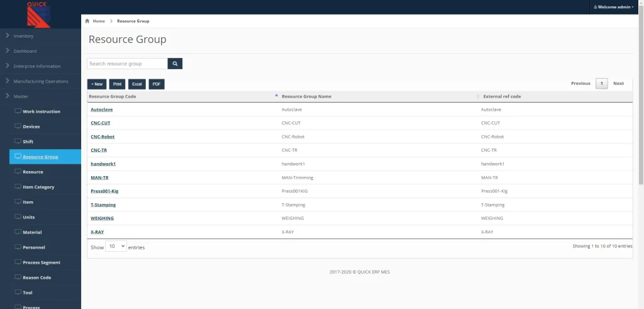This screenshot has width=644, height=309.
Task: Click the monitor icon beside Resource Group
Action: [x=18, y=156]
